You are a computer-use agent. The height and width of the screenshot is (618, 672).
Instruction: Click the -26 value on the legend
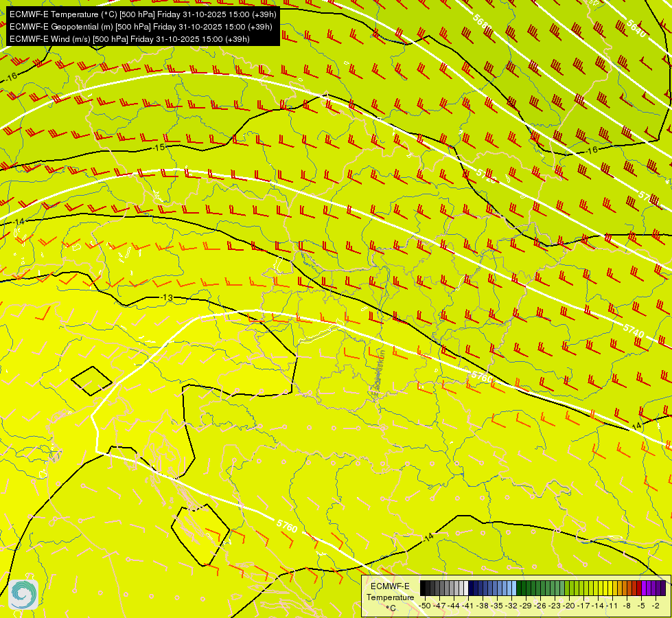coord(540,606)
